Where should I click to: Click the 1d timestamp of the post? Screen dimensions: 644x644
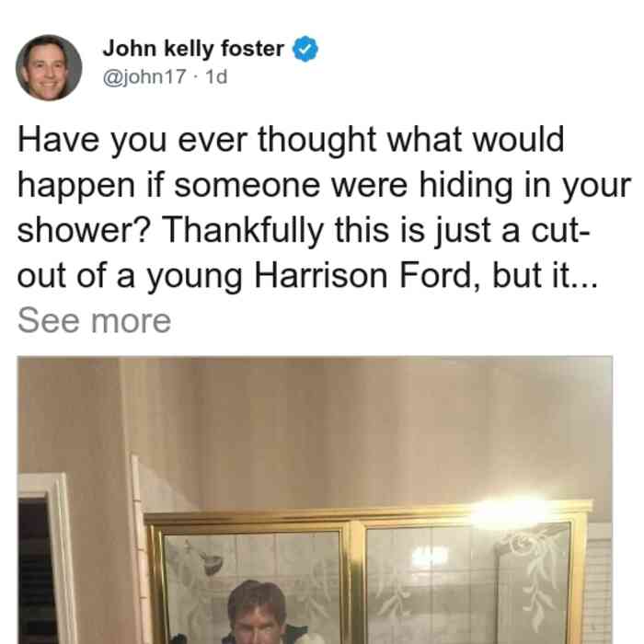pyautogui.click(x=216, y=76)
